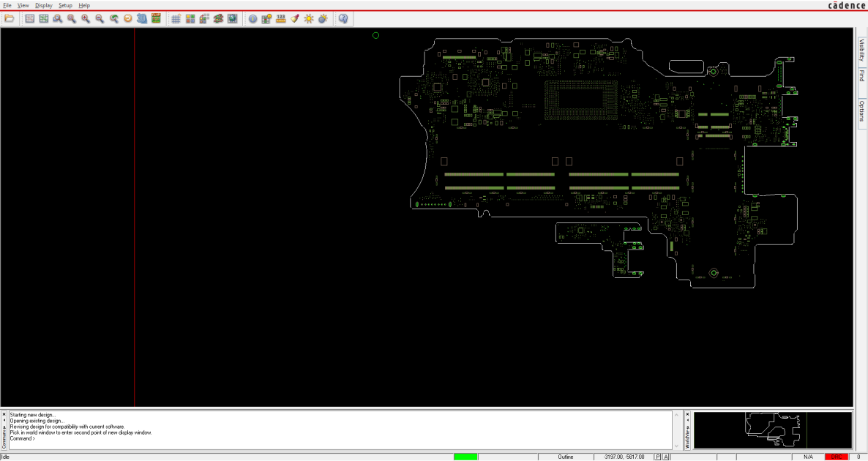Click the 'Starting new design...' log line
Screen dimensions: 868x461
(x=33, y=414)
